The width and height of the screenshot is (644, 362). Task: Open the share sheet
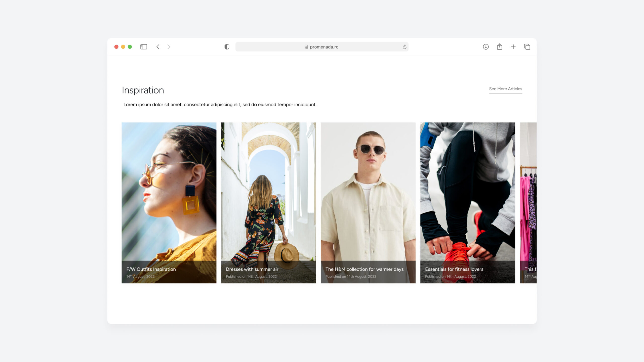click(499, 47)
